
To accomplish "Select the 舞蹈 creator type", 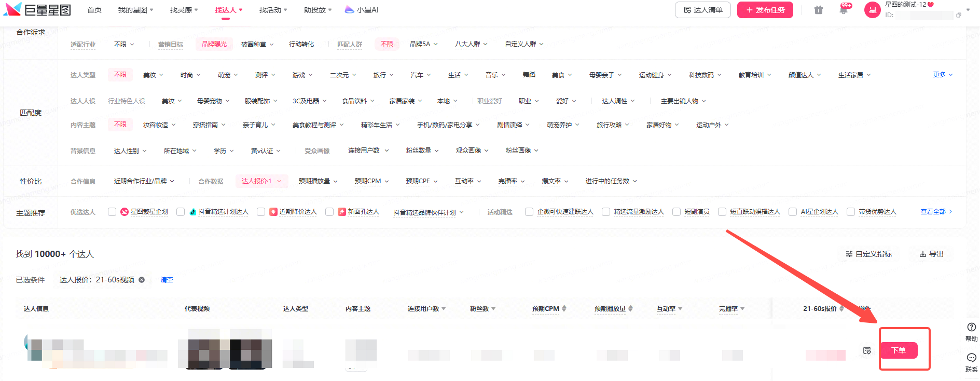I will pyautogui.click(x=529, y=75).
